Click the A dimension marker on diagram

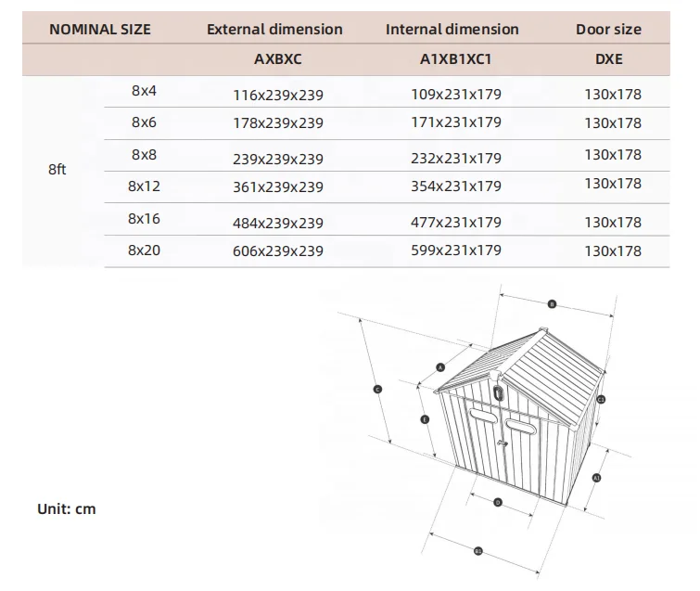click(440, 367)
